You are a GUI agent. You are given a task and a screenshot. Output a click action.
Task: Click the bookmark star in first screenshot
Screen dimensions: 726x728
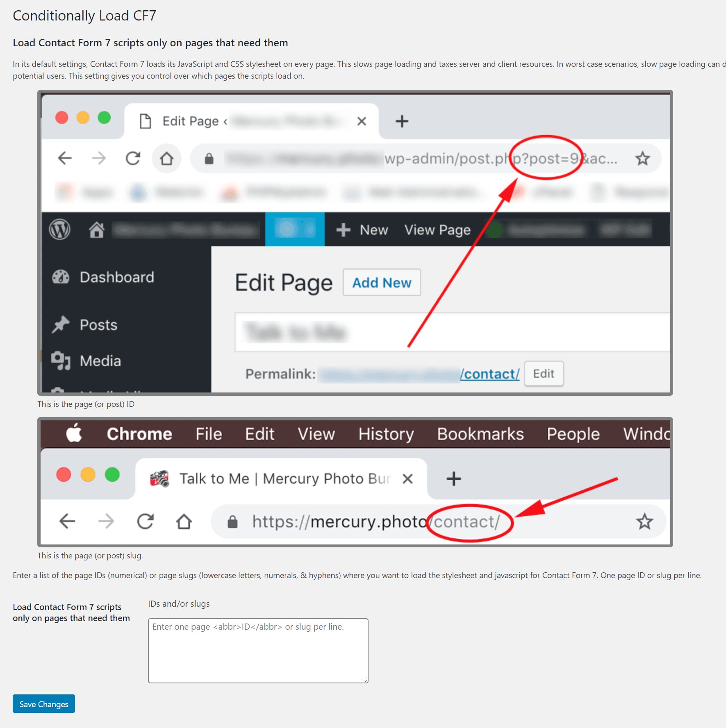pos(642,159)
